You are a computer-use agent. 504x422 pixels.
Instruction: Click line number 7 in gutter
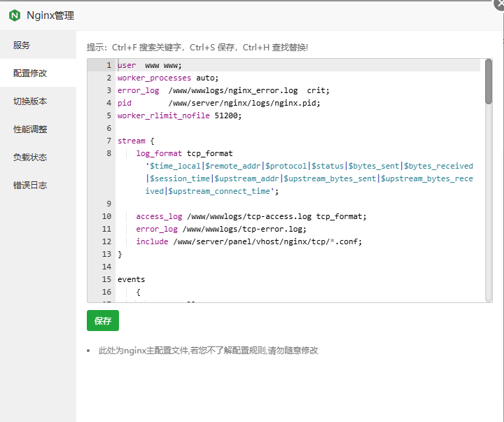(x=109, y=141)
